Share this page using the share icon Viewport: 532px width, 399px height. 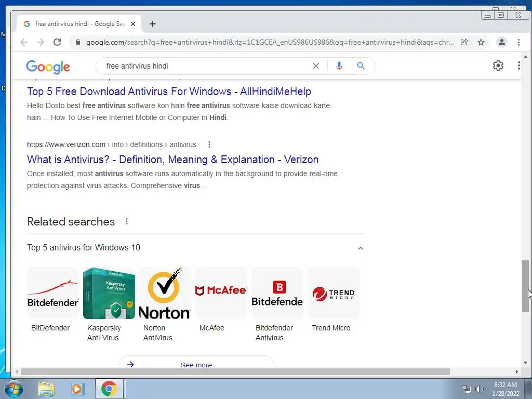click(464, 42)
